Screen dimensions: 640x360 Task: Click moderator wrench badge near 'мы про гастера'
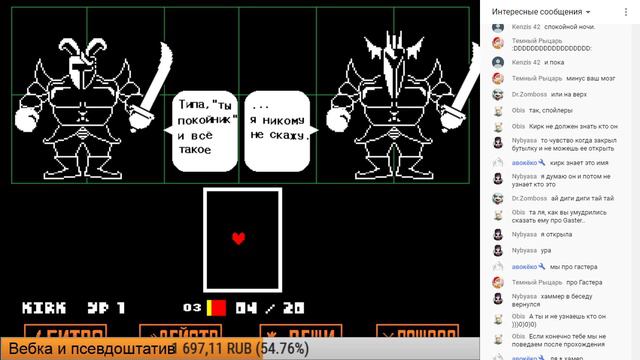(542, 267)
